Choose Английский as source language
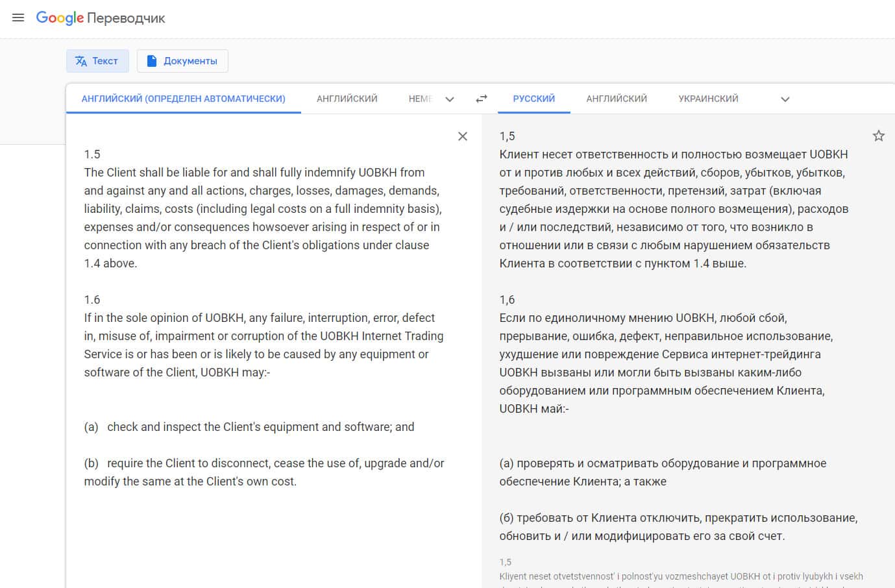Viewport: 895px width, 588px height. (x=347, y=99)
